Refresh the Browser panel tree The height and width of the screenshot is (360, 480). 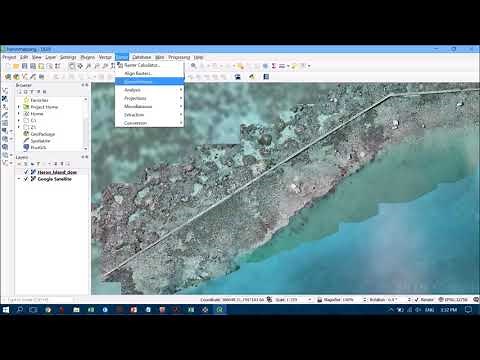26,92
